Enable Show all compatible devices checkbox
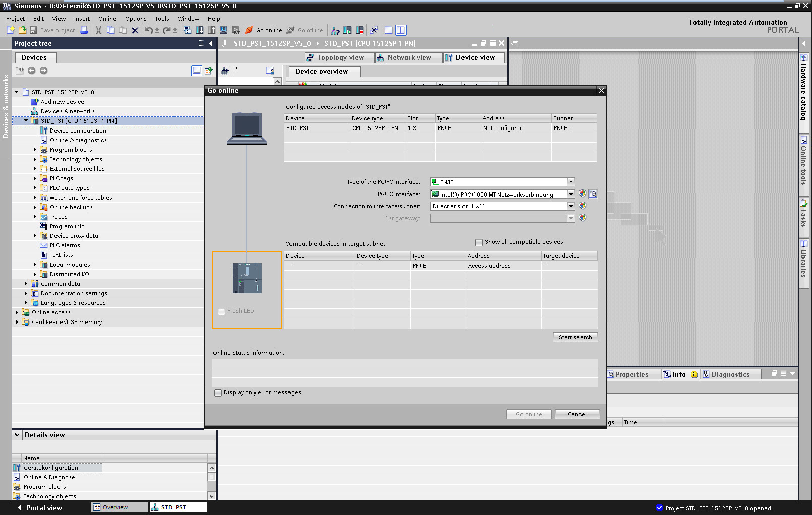812x515 pixels. pyautogui.click(x=479, y=242)
